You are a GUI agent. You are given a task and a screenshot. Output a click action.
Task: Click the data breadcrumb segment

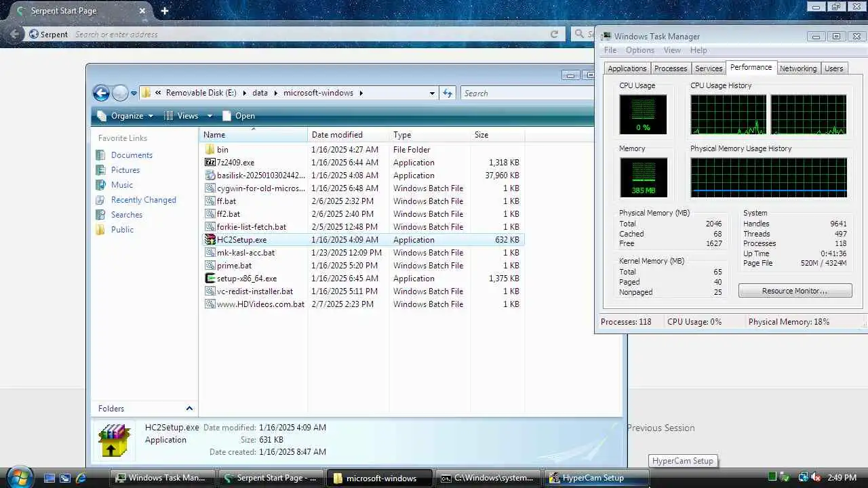(260, 93)
